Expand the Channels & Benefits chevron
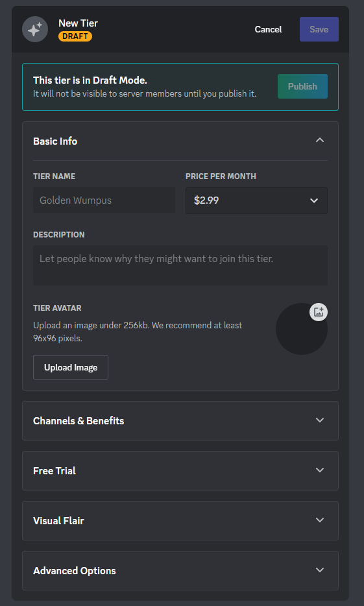This screenshot has height=606, width=364. click(x=320, y=420)
